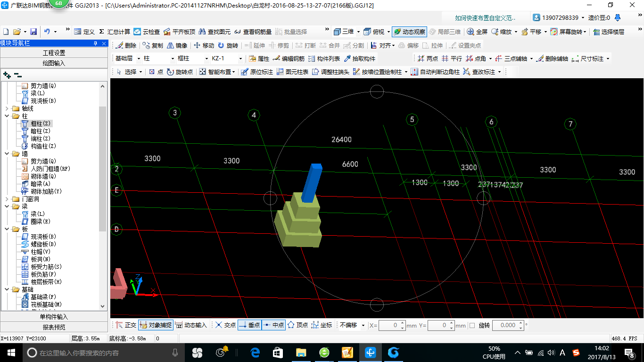Expand the 门窗洞 tree folder
Image resolution: width=644 pixels, height=362 pixels.
[x=7, y=199]
